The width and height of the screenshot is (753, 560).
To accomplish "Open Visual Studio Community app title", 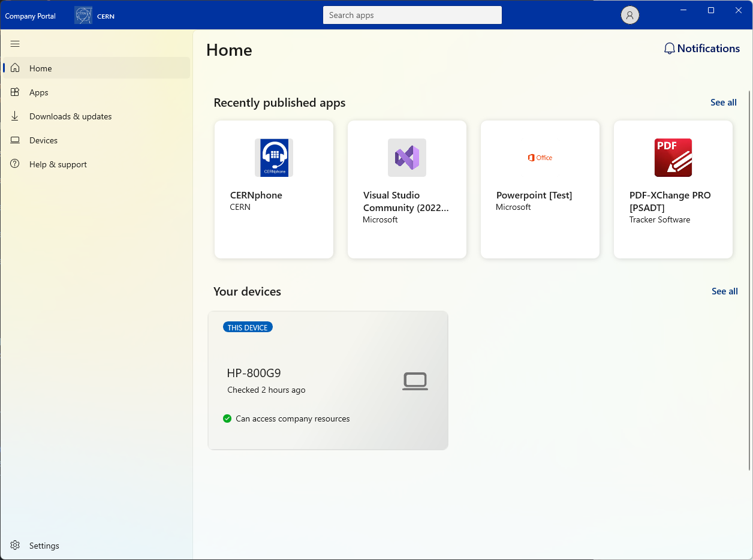I will [406, 201].
